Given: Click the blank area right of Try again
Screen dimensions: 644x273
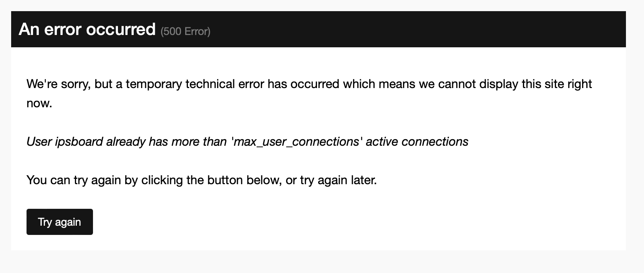Looking at the screenshot, I should point(231,222).
